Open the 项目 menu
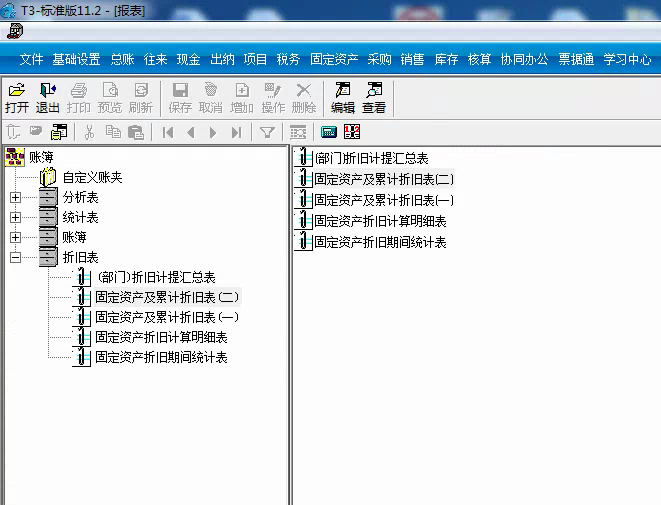661x505 pixels. 255,59
